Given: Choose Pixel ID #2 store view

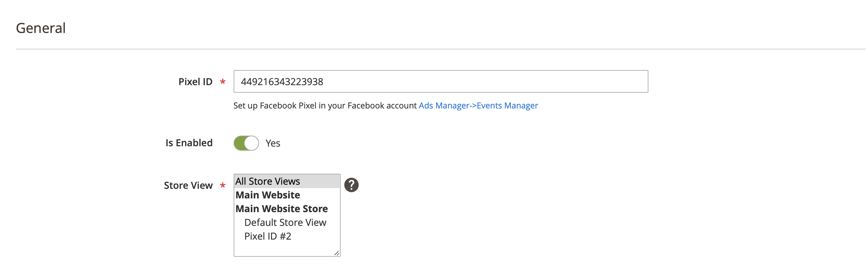Looking at the screenshot, I should [x=287, y=236].
